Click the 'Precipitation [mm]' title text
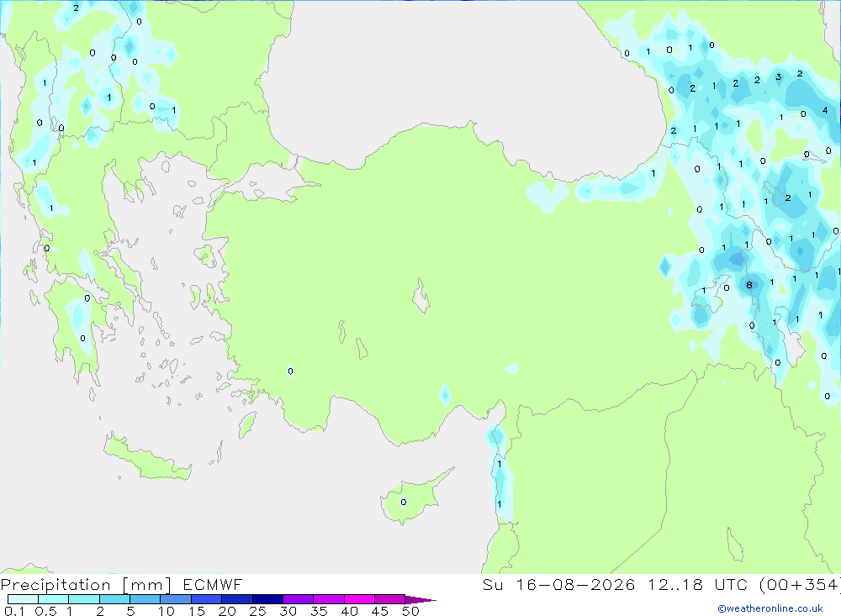 point(86,585)
